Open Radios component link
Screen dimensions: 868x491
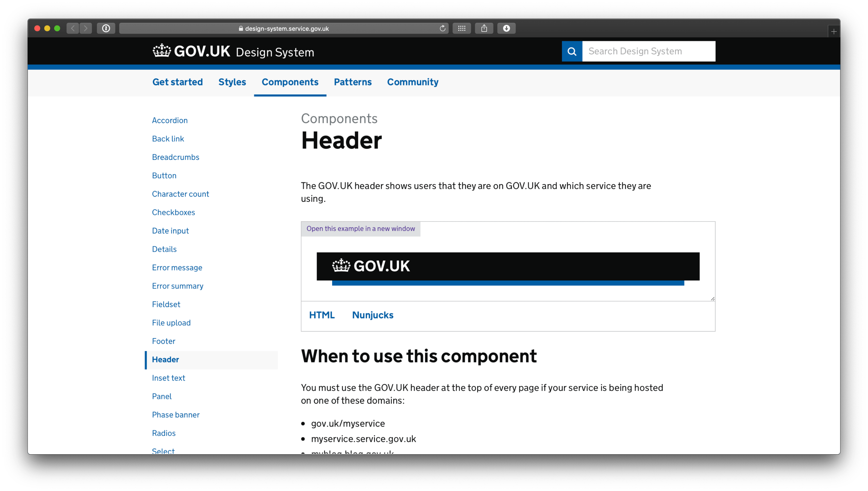coord(163,433)
